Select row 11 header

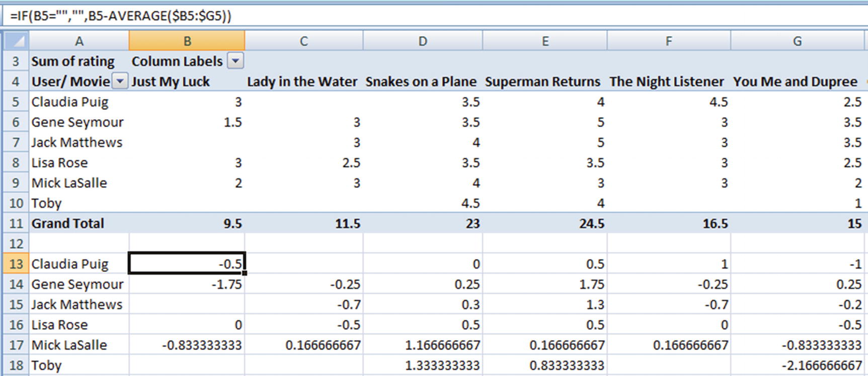point(16,223)
